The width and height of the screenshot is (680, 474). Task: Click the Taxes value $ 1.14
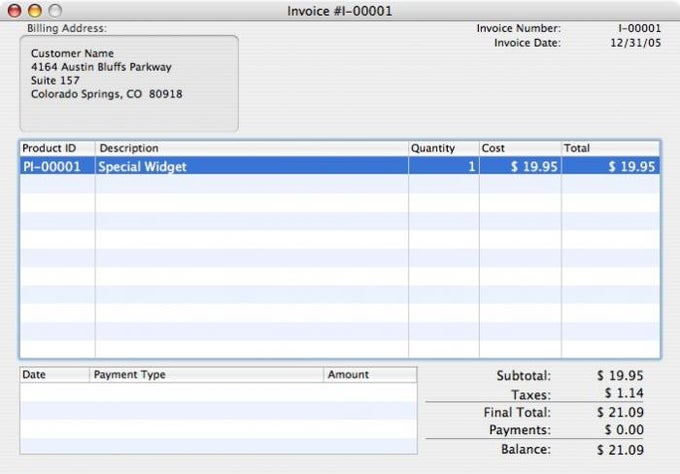click(624, 393)
